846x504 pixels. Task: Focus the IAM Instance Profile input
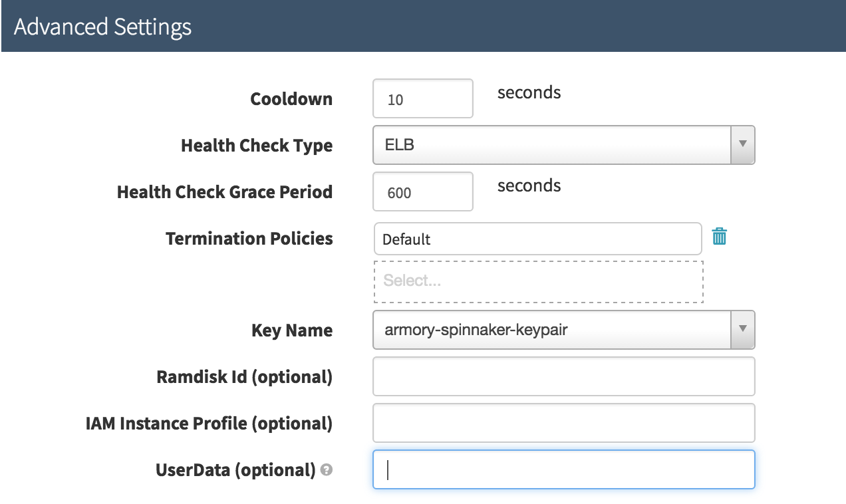coord(563,423)
